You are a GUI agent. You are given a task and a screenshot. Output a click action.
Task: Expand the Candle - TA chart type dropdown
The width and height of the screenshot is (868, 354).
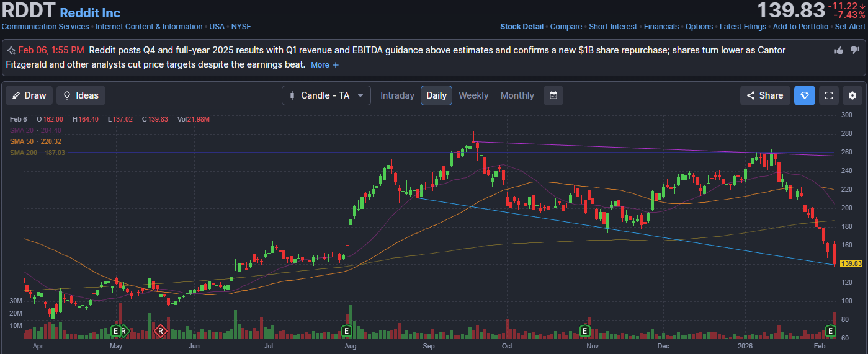click(326, 95)
